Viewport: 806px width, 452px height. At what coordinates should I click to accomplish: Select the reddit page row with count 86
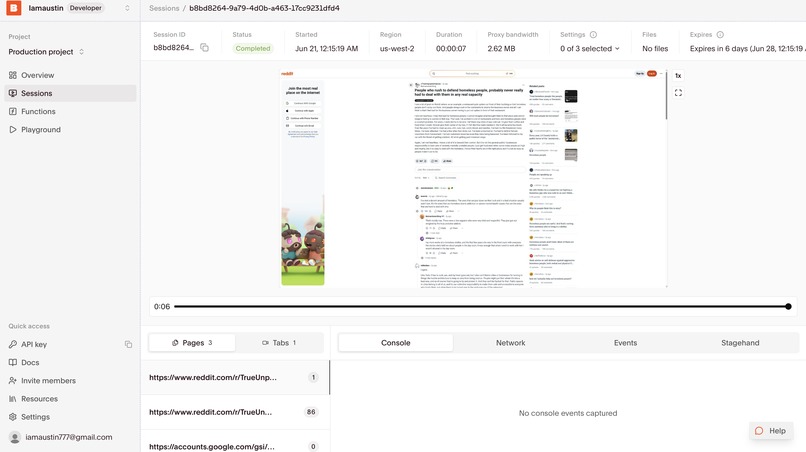pyautogui.click(x=235, y=412)
